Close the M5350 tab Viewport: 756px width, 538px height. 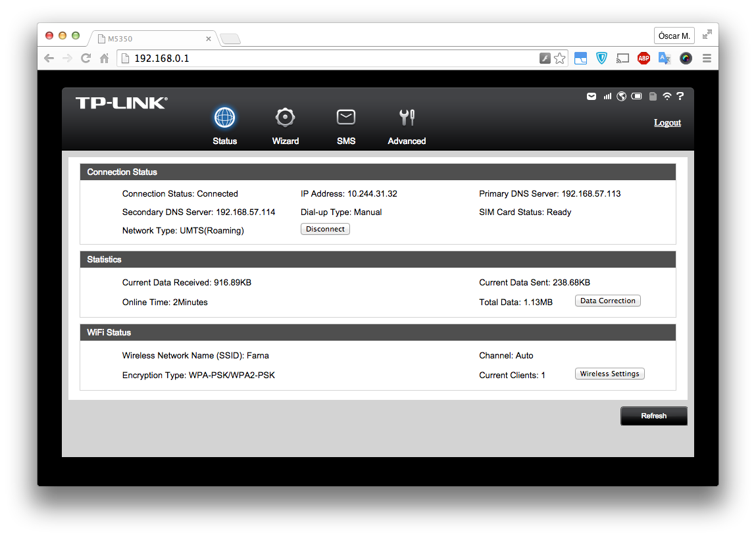[x=209, y=39]
